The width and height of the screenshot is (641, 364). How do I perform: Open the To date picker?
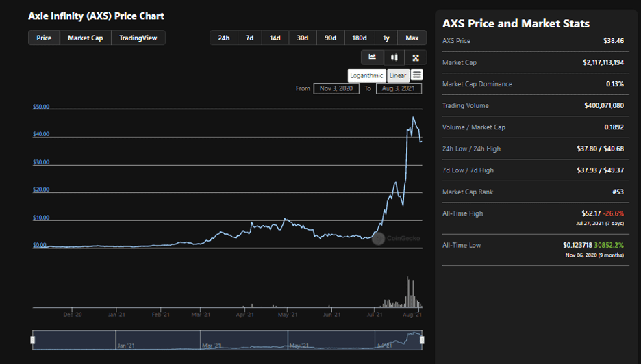[x=399, y=88]
